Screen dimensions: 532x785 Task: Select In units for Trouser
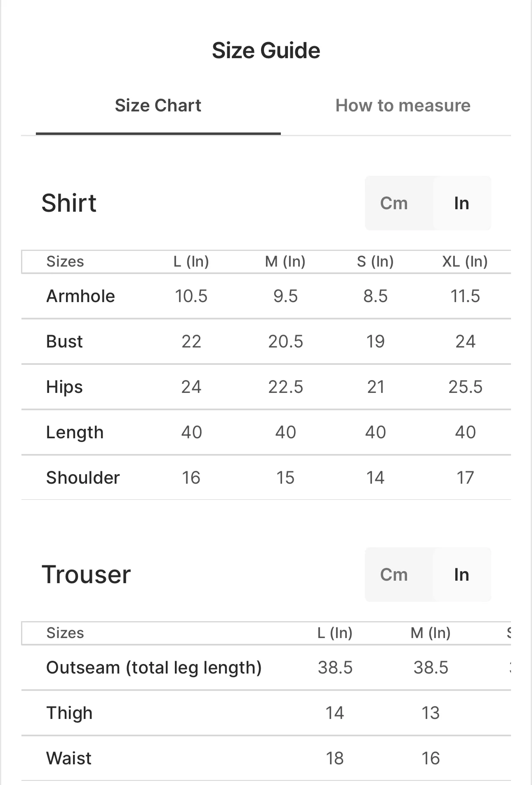[461, 575]
